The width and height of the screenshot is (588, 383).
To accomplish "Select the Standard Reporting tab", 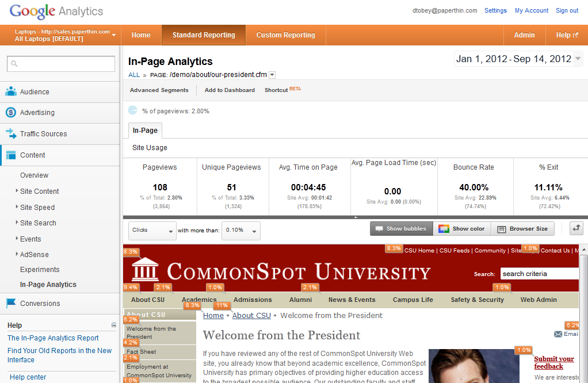I will coord(204,35).
